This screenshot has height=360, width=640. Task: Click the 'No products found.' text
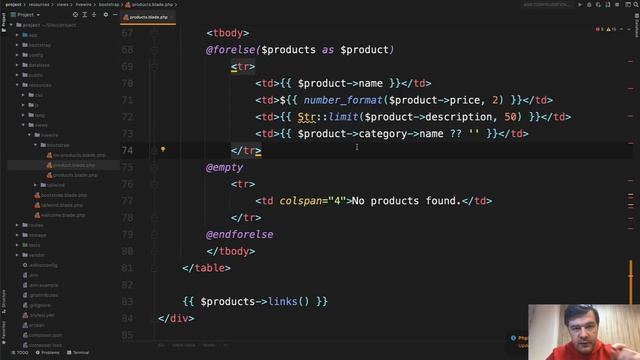pyautogui.click(x=406, y=201)
